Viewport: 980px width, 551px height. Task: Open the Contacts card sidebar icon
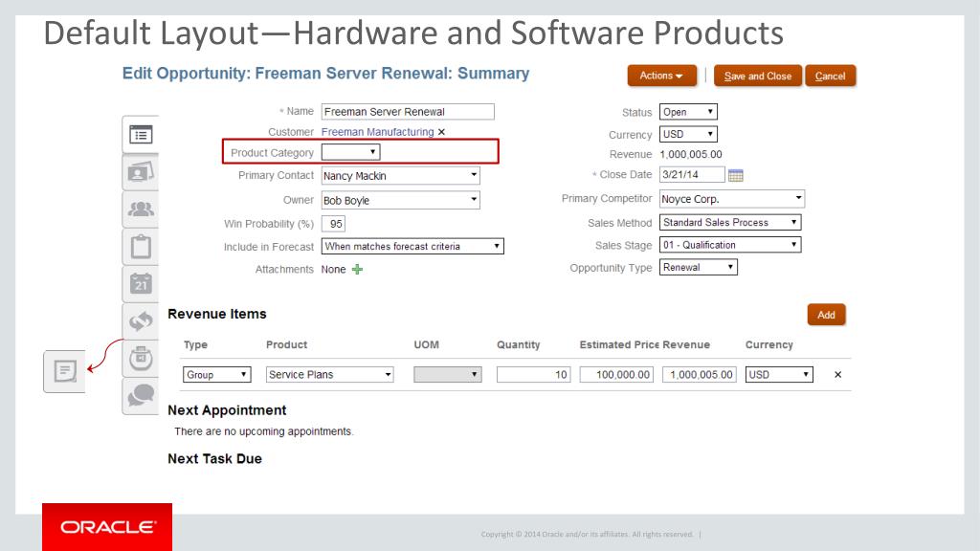coord(141,172)
